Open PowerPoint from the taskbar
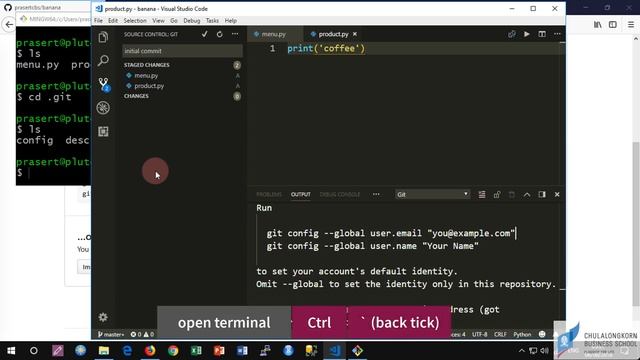This screenshot has height=360, width=640. point(219,351)
